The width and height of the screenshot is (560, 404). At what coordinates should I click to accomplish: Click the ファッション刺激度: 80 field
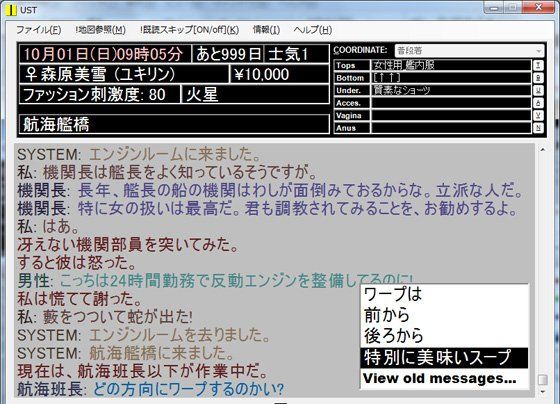click(x=100, y=95)
